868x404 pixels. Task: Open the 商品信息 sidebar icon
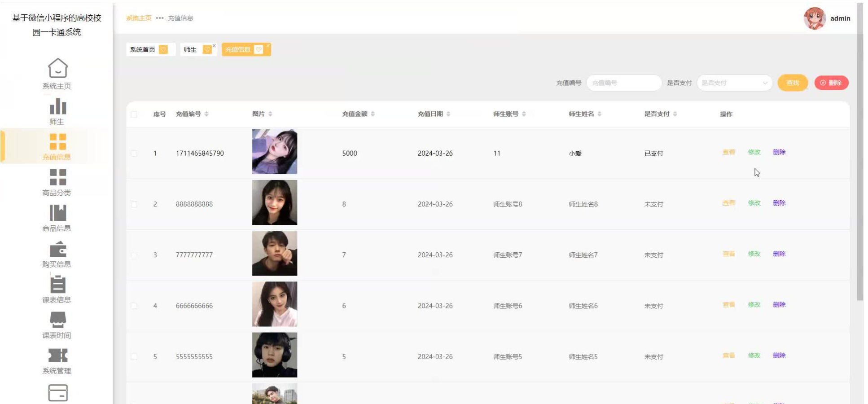(58, 213)
